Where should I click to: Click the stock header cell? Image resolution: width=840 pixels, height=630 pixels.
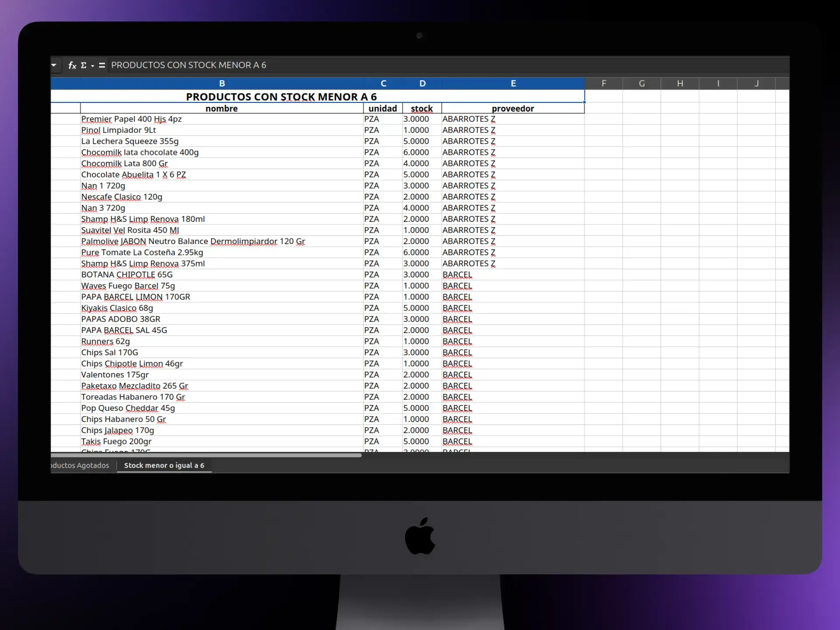pyautogui.click(x=422, y=108)
